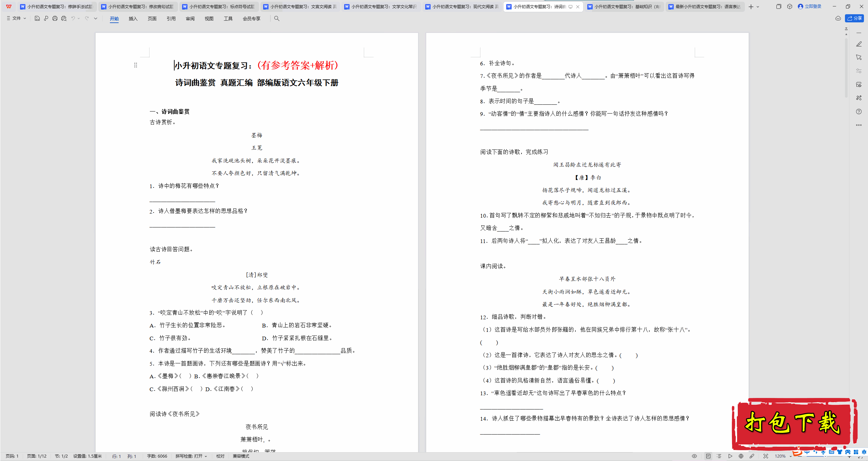Click the cloud sync status icon
The image size is (868, 461).
(x=838, y=18)
